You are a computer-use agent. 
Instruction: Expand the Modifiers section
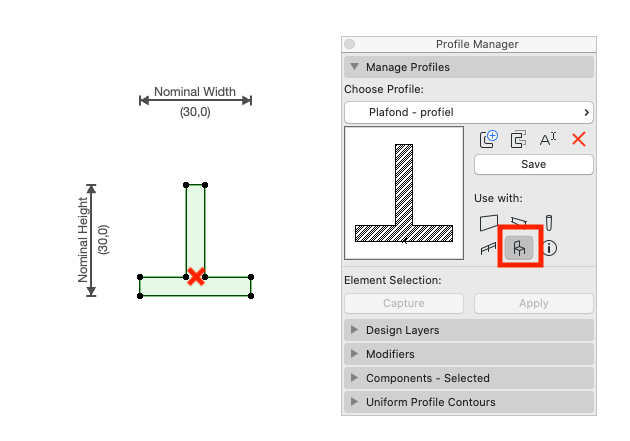pyautogui.click(x=468, y=354)
